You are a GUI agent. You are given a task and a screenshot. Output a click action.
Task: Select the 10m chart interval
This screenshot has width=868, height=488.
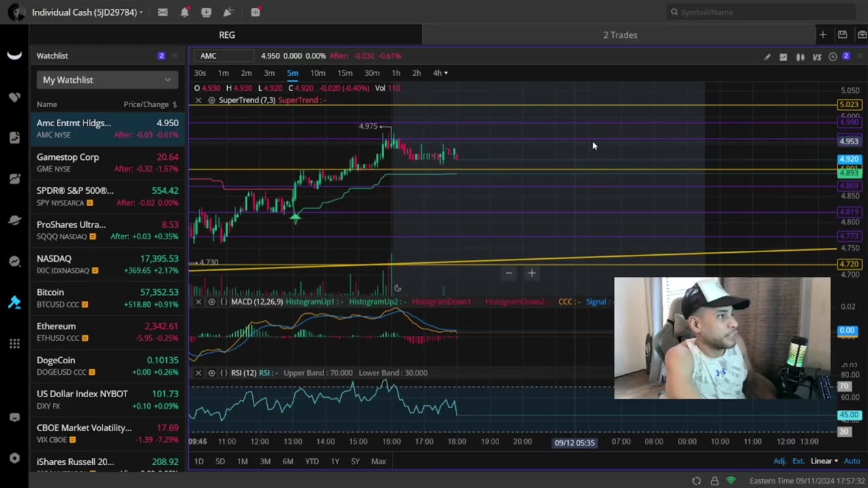317,73
